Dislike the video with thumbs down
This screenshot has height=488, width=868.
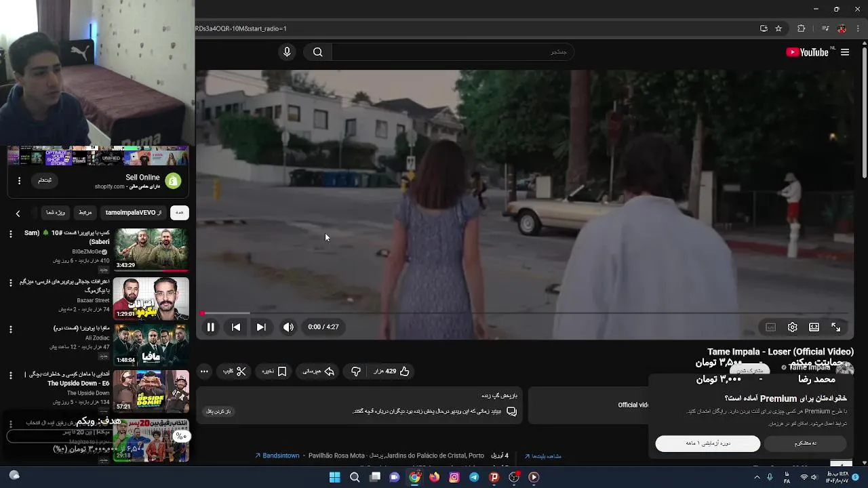(x=356, y=371)
